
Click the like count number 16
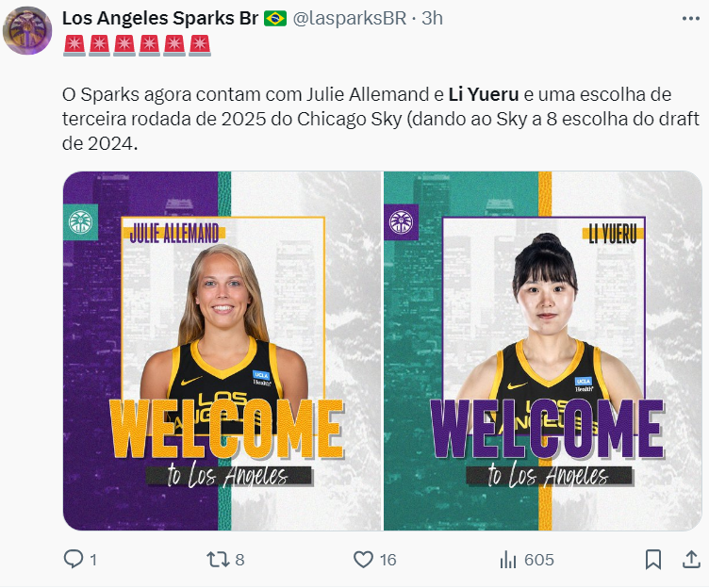tap(387, 560)
